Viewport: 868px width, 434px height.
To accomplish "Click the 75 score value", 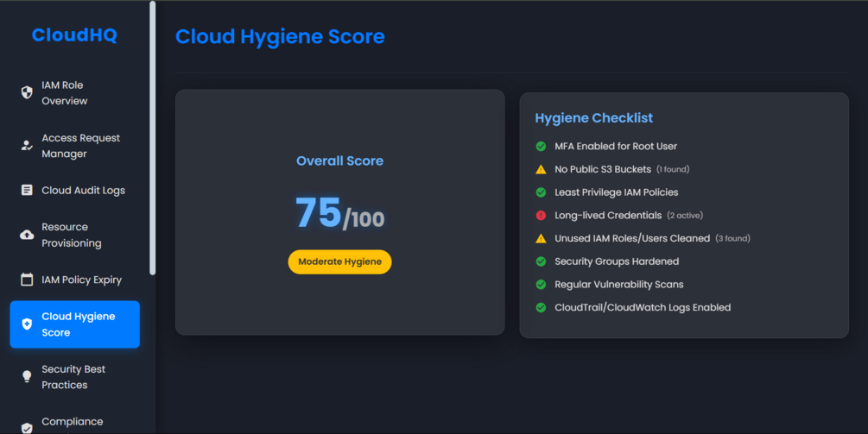I will (x=319, y=212).
